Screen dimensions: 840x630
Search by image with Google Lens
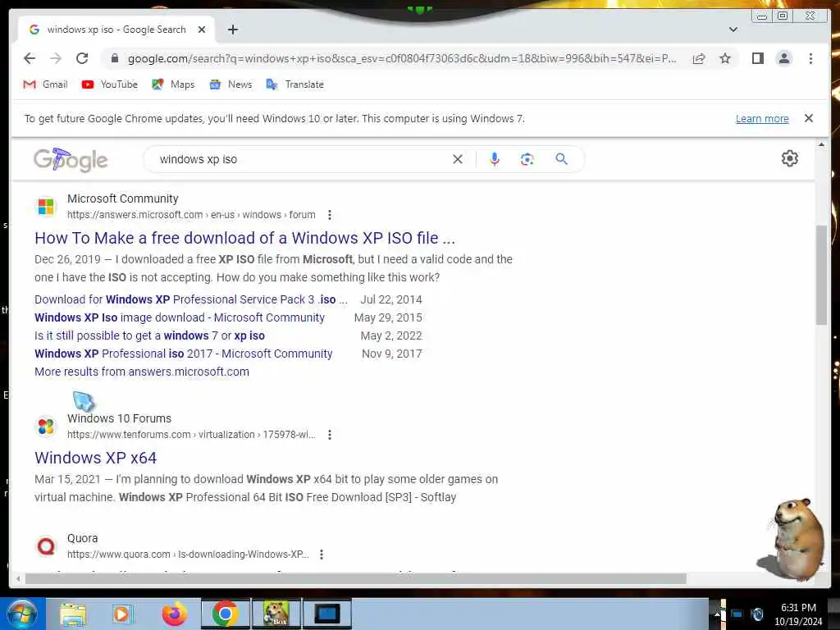[x=527, y=159]
